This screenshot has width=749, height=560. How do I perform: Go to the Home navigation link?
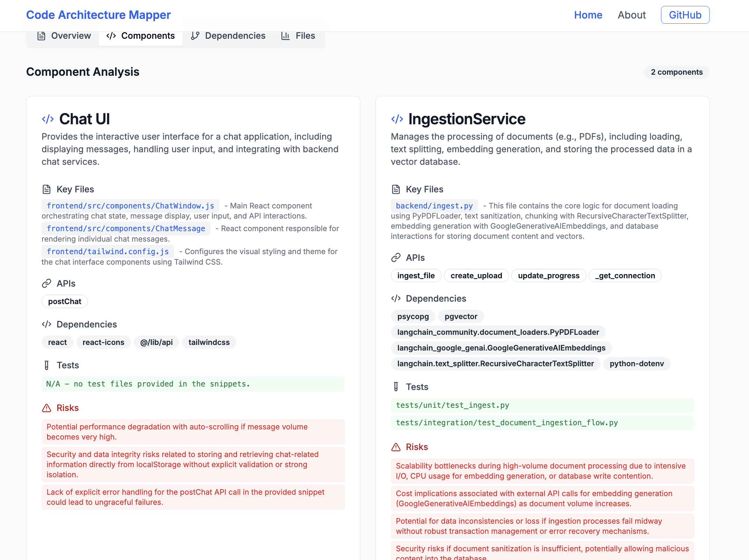coord(588,15)
